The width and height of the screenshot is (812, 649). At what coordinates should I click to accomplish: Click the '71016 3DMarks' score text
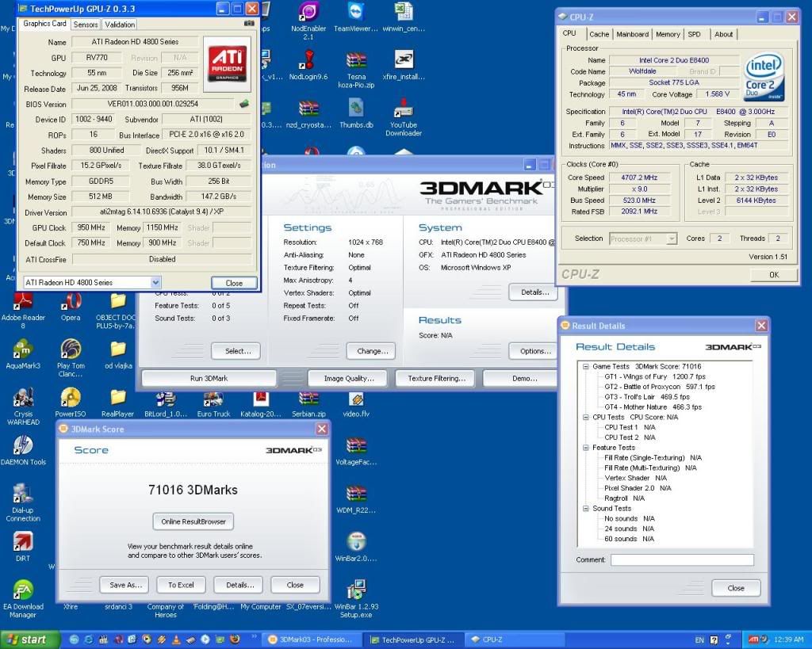tap(193, 490)
